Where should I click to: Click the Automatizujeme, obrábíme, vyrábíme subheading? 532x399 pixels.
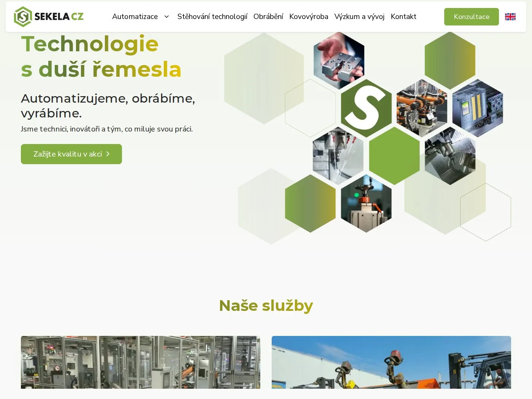point(108,106)
